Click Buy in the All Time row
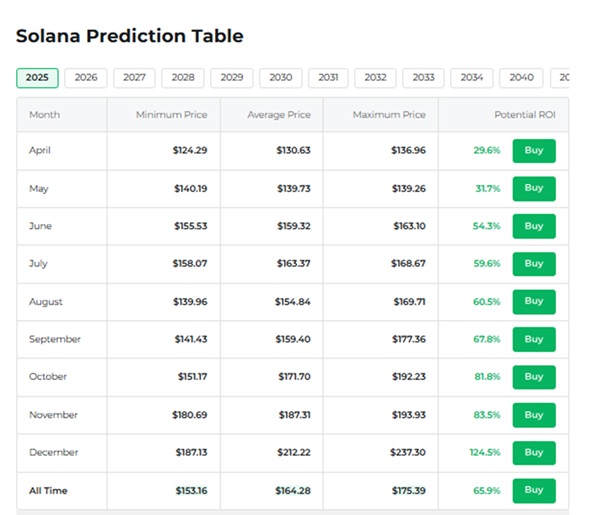601x515 pixels. click(534, 490)
